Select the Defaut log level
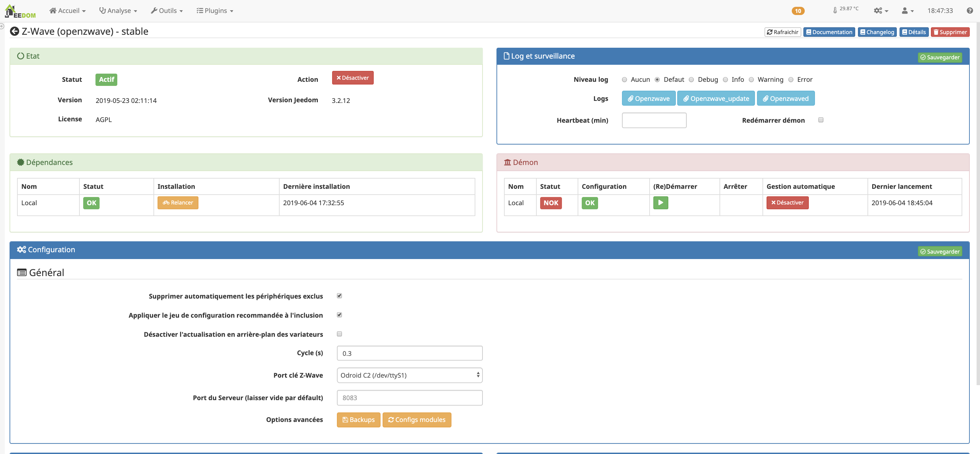Screen dimensions: 980x454 tap(657, 79)
